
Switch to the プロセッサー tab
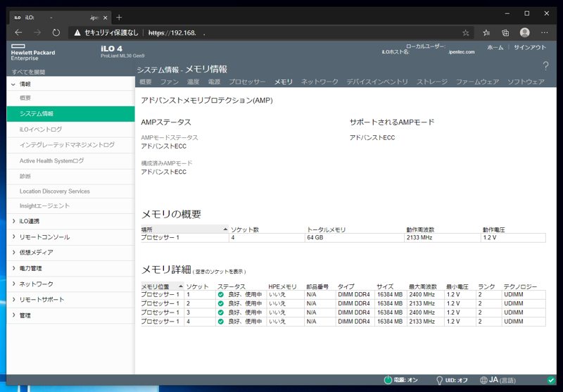tap(248, 82)
